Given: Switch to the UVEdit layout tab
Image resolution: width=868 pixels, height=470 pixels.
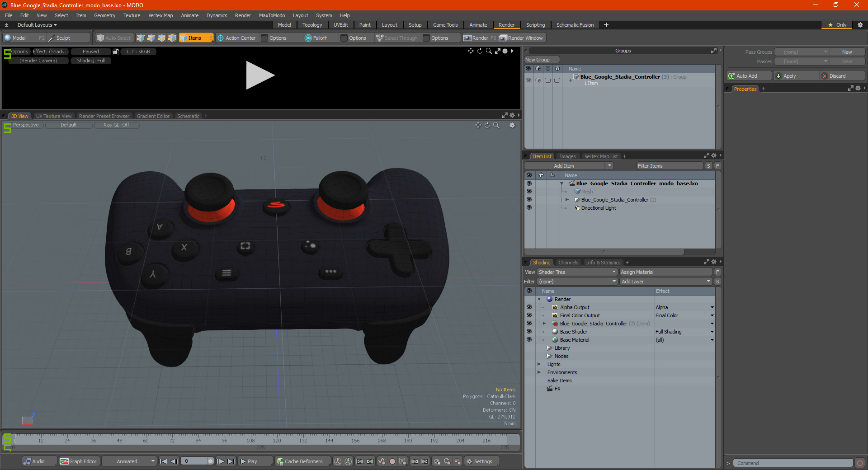Looking at the screenshot, I should [x=340, y=25].
